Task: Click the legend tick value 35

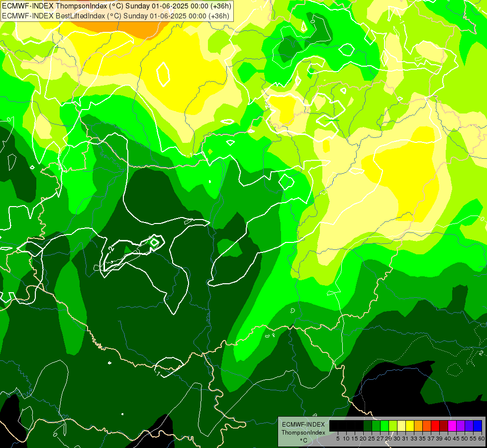Action: (422, 439)
